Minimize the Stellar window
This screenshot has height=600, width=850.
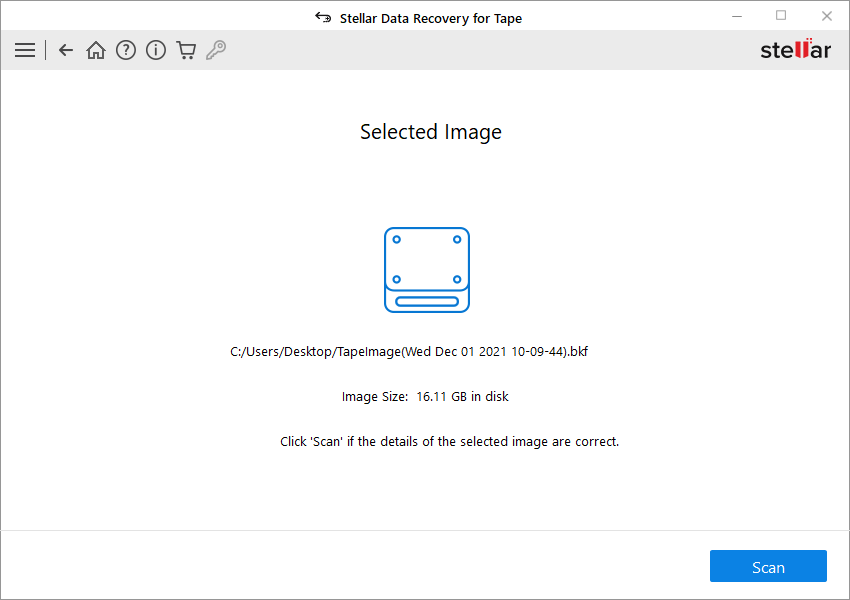click(x=735, y=16)
